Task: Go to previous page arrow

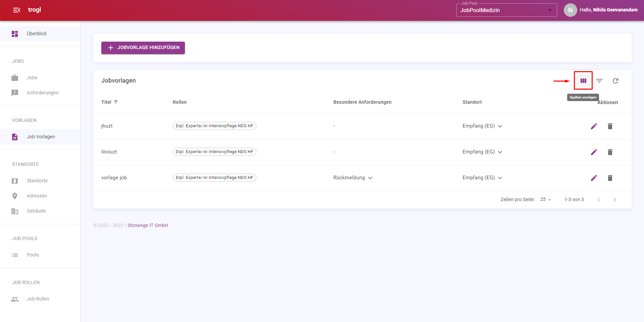Action: coord(599,200)
